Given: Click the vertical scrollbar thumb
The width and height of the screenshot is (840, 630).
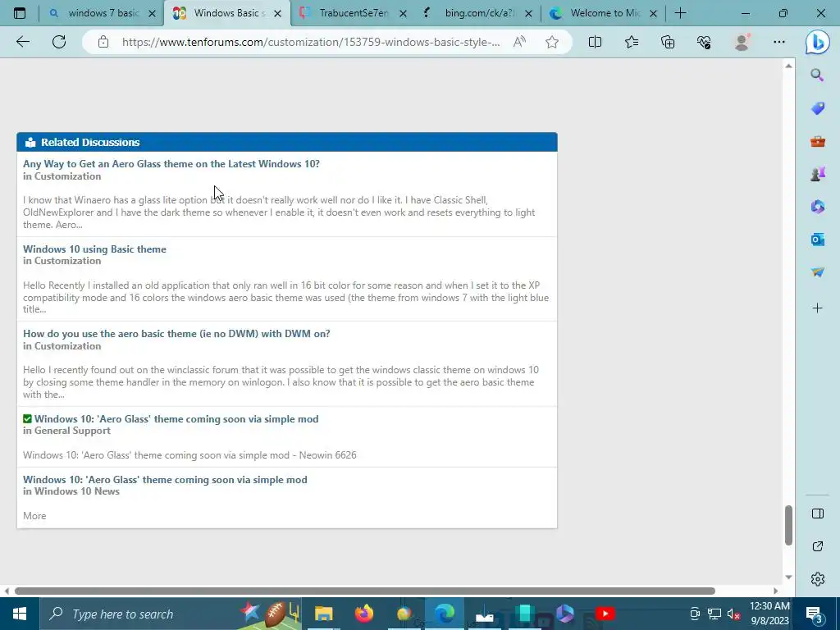Looking at the screenshot, I should pyautogui.click(x=788, y=525).
